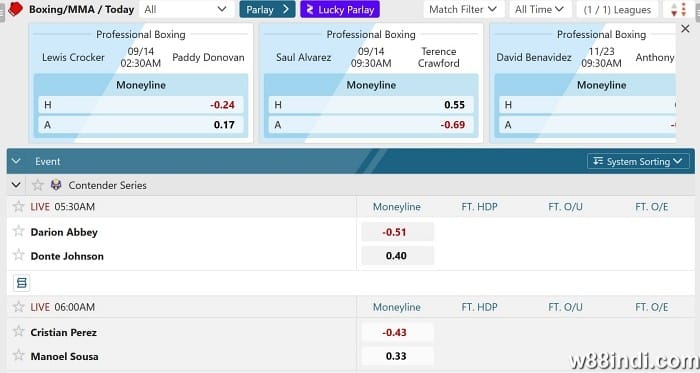Open the (1 / 1) Leagues selector

617,9
